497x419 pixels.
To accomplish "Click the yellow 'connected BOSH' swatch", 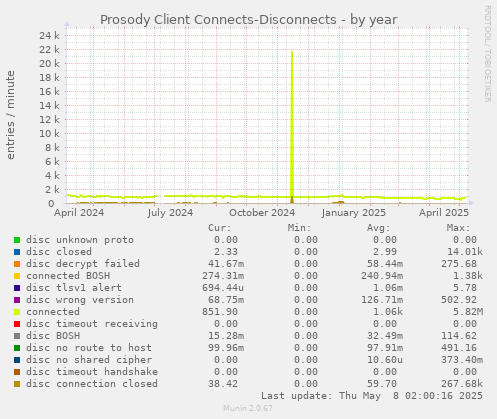I will 17,276.
